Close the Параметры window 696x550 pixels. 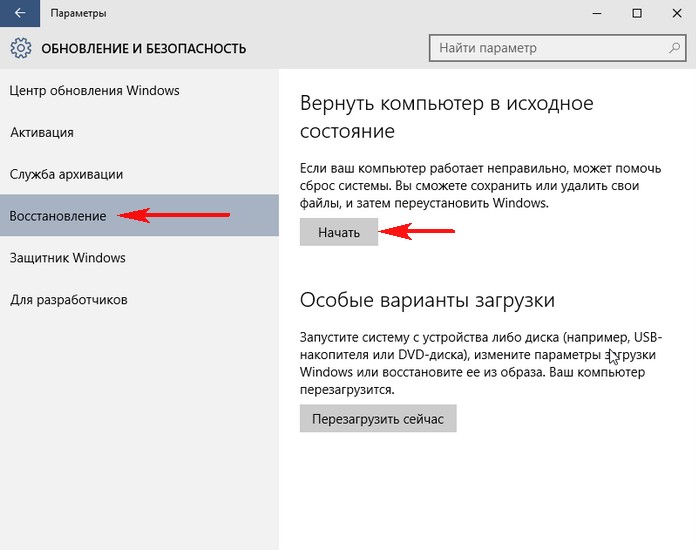pos(676,13)
